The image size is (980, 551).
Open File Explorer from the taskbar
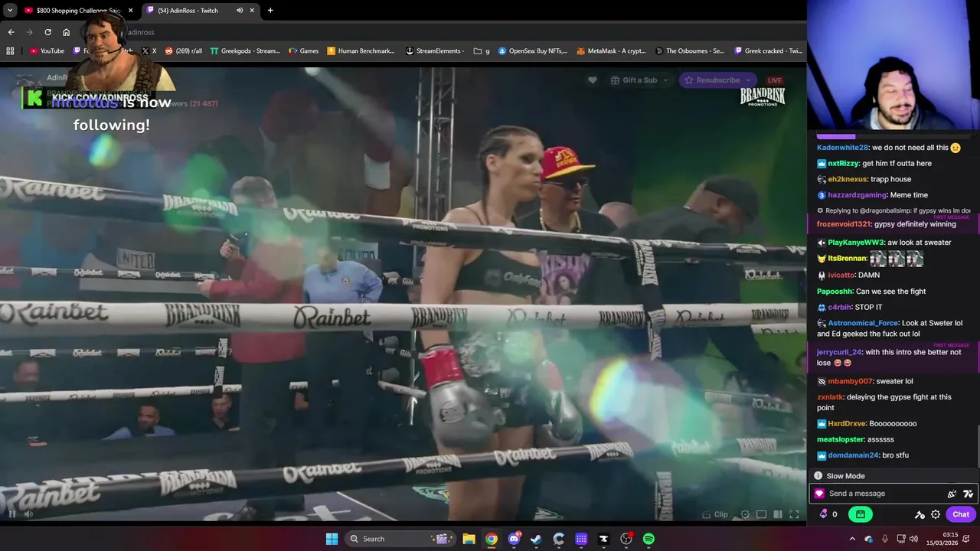469,539
